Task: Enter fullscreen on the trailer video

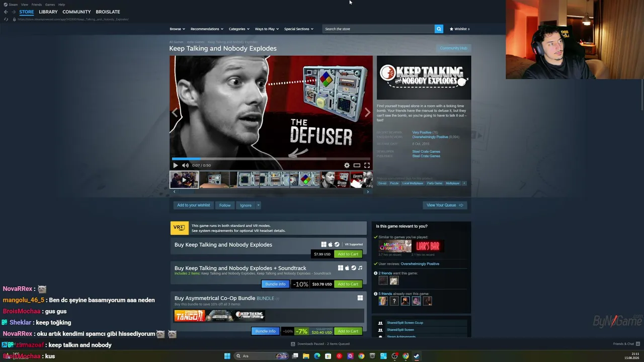Action: point(367,165)
